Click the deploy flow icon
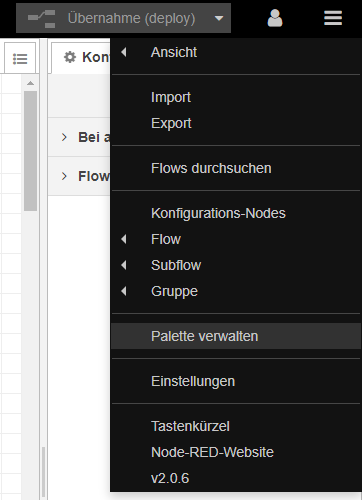 pyautogui.click(x=42, y=19)
